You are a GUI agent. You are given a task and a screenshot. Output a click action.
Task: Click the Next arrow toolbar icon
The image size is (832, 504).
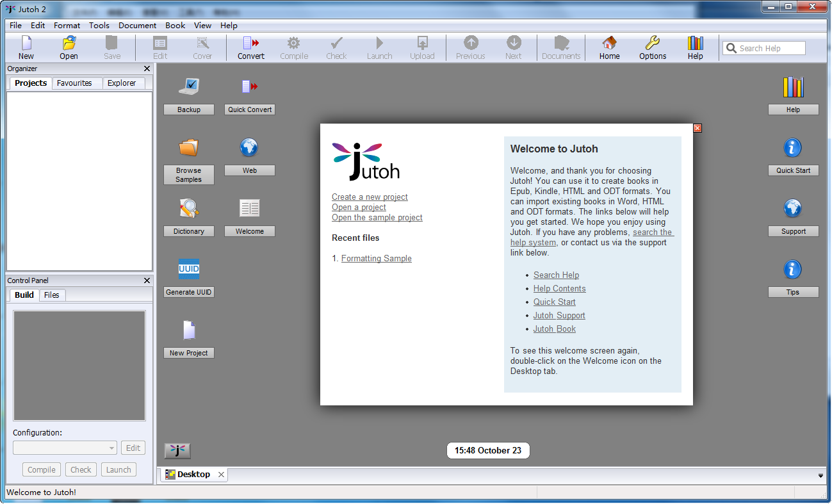[x=514, y=43]
